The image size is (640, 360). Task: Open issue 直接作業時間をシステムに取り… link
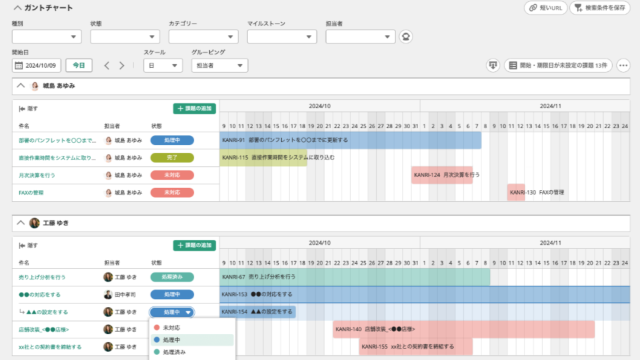pyautogui.click(x=58, y=158)
